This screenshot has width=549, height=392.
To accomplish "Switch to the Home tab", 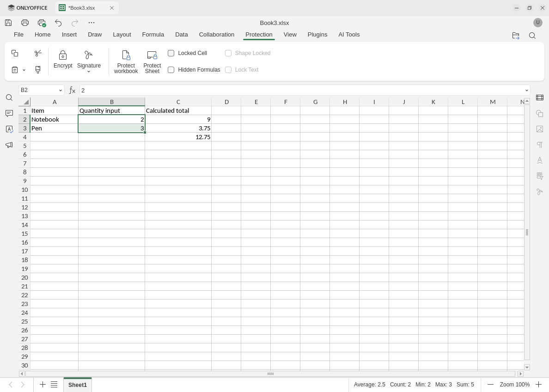I will click(43, 35).
